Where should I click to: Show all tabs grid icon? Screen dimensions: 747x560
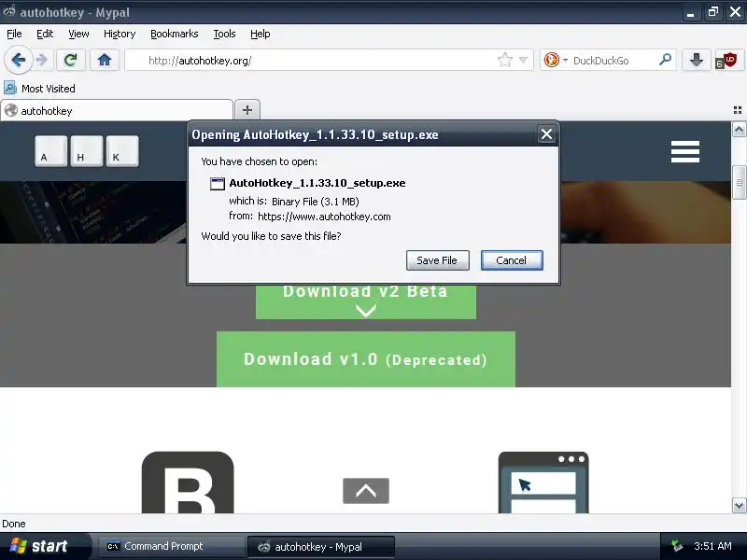738,110
